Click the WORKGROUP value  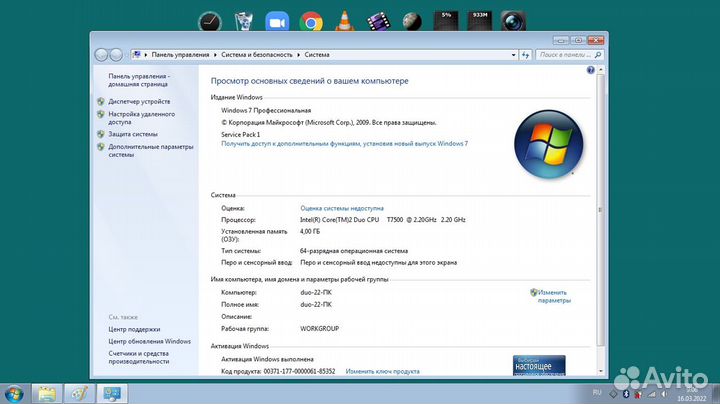click(320, 329)
